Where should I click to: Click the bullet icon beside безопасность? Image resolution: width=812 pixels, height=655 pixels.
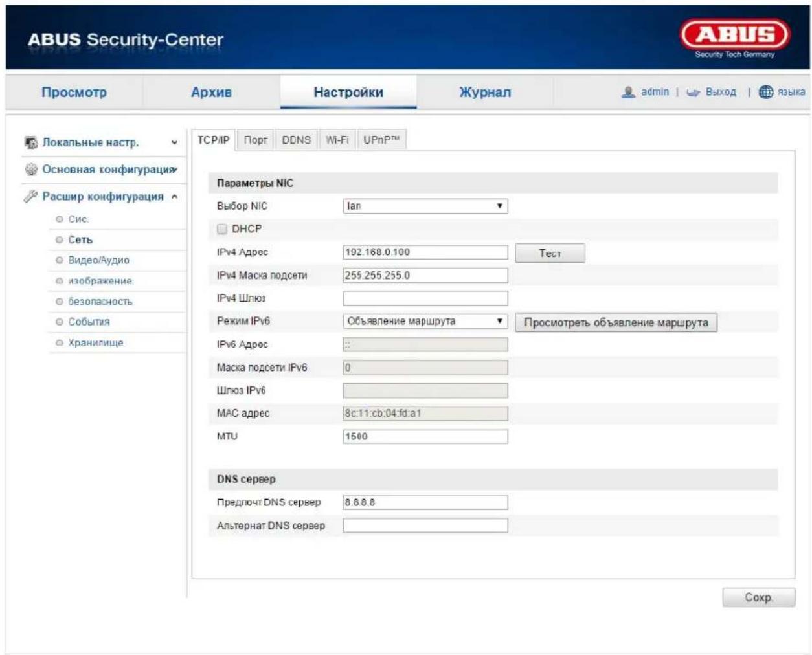[x=60, y=302]
